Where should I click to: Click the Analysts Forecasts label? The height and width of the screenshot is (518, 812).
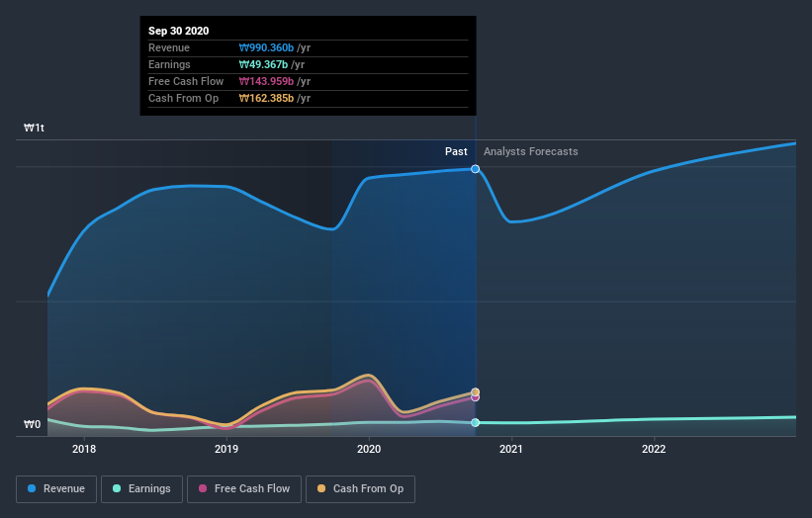tap(531, 151)
